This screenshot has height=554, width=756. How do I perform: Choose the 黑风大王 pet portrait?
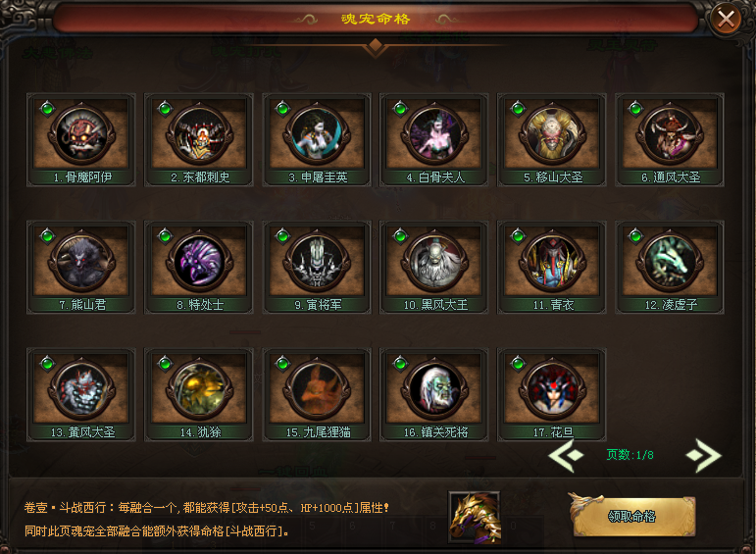coord(435,263)
